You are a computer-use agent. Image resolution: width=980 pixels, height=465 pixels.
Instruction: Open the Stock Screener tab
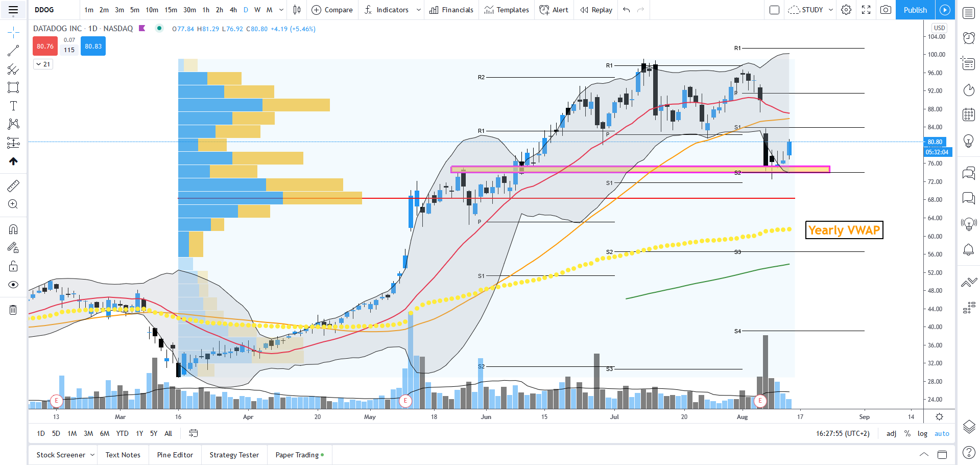point(61,455)
